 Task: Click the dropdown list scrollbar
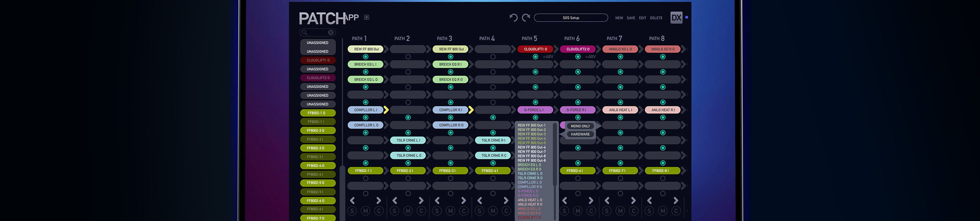555,155
